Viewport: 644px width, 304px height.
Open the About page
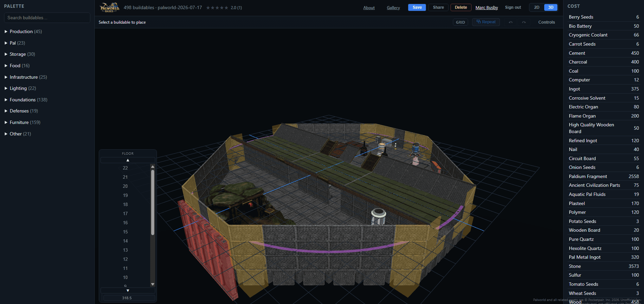coord(369,8)
